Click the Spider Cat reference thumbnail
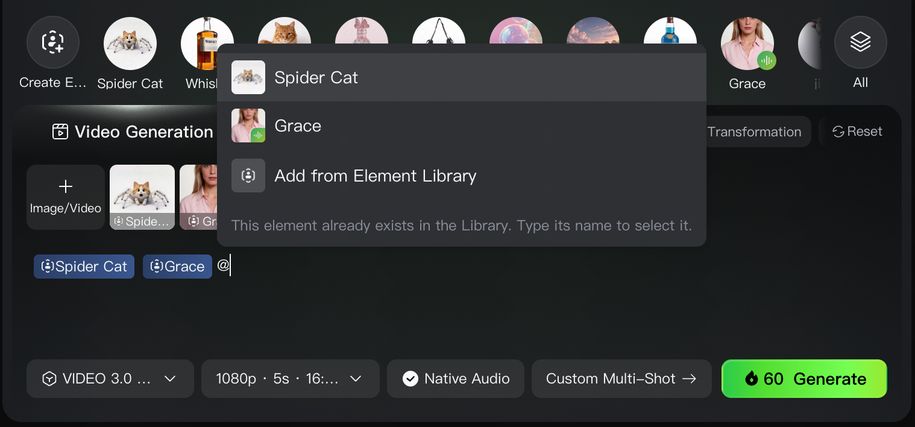915x427 pixels. (x=142, y=197)
